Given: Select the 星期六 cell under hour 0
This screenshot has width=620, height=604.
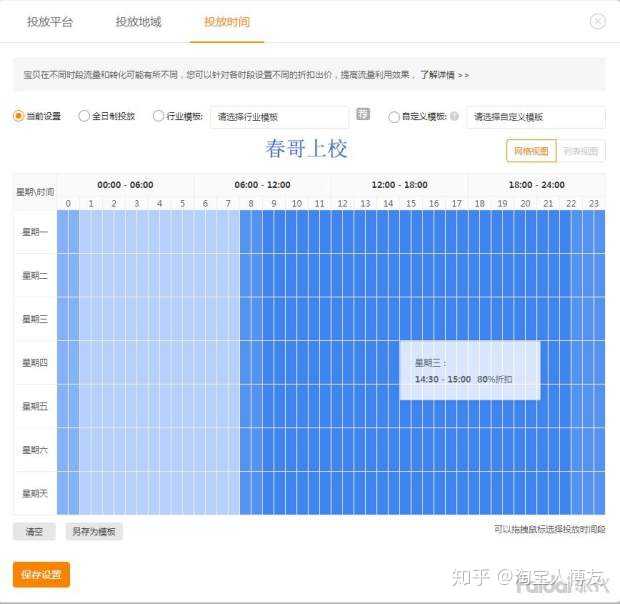Looking at the screenshot, I should click(68, 449).
